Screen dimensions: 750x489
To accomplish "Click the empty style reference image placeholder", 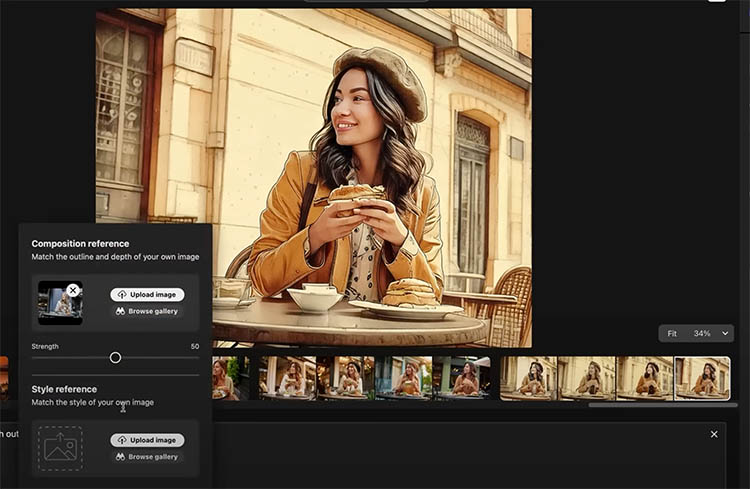I will click(x=60, y=448).
